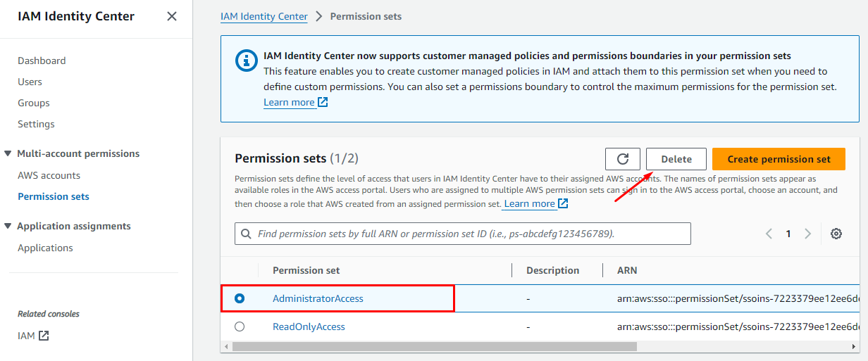This screenshot has width=868, height=361.
Task: Click search magnifier icon in filter box
Action: tap(246, 234)
